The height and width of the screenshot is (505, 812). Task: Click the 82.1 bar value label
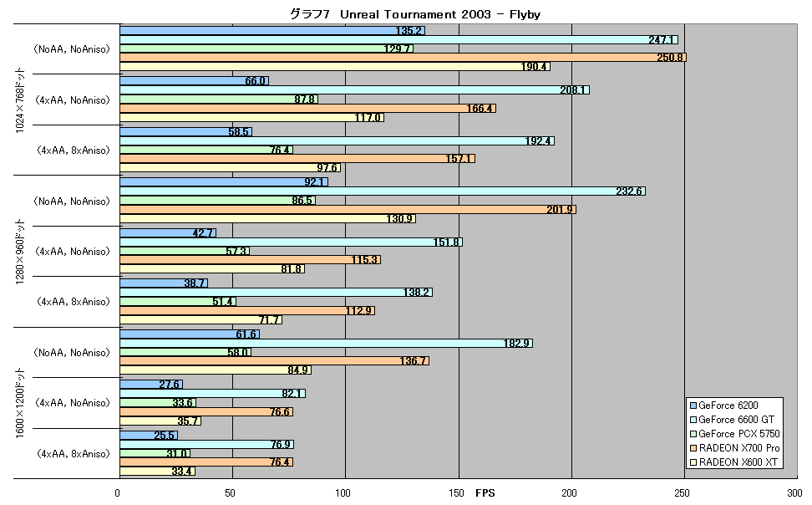click(x=292, y=394)
